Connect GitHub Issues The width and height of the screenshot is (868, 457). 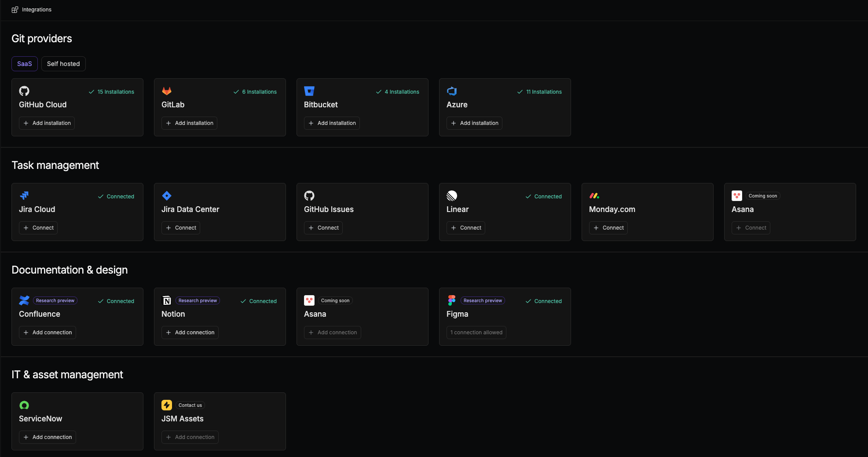coord(323,228)
